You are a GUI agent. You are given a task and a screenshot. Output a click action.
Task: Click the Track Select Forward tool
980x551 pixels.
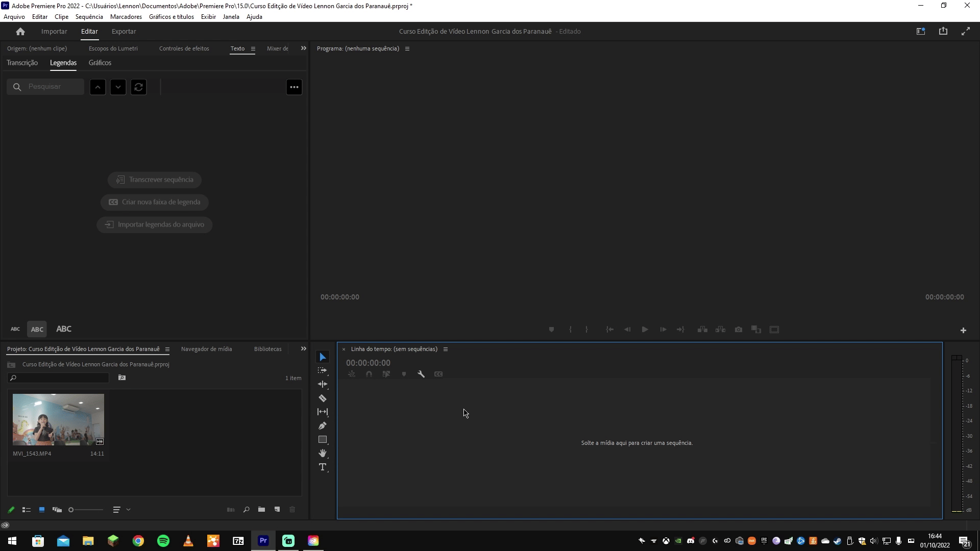point(323,370)
